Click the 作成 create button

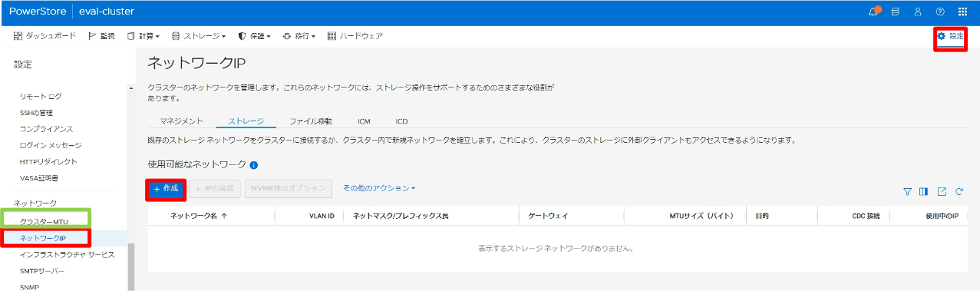pos(166,189)
